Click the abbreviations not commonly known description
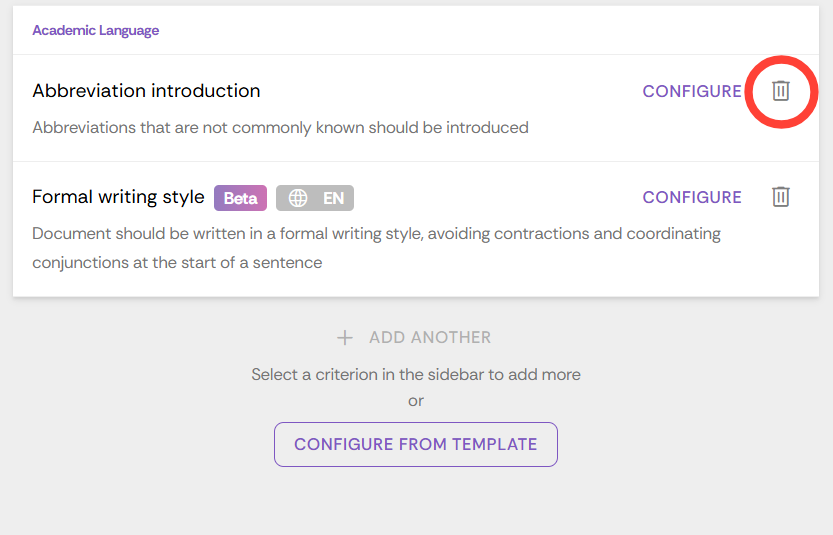833x535 pixels. pos(280,128)
